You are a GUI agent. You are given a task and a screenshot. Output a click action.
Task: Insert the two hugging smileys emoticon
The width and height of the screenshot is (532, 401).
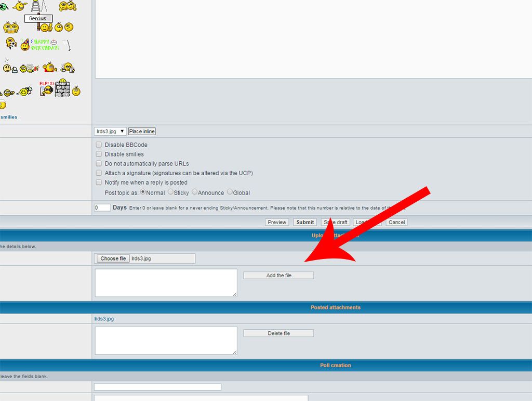click(x=68, y=5)
